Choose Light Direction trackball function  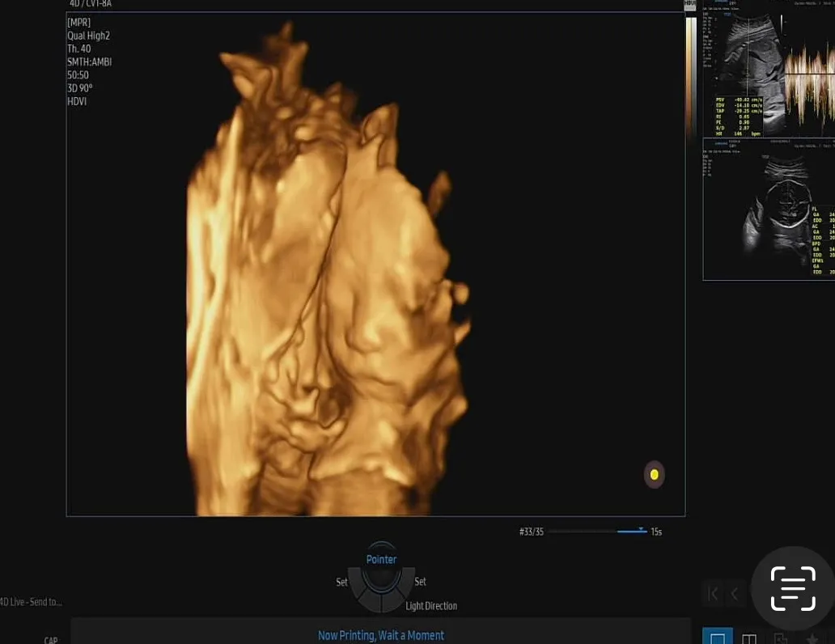pos(431,606)
